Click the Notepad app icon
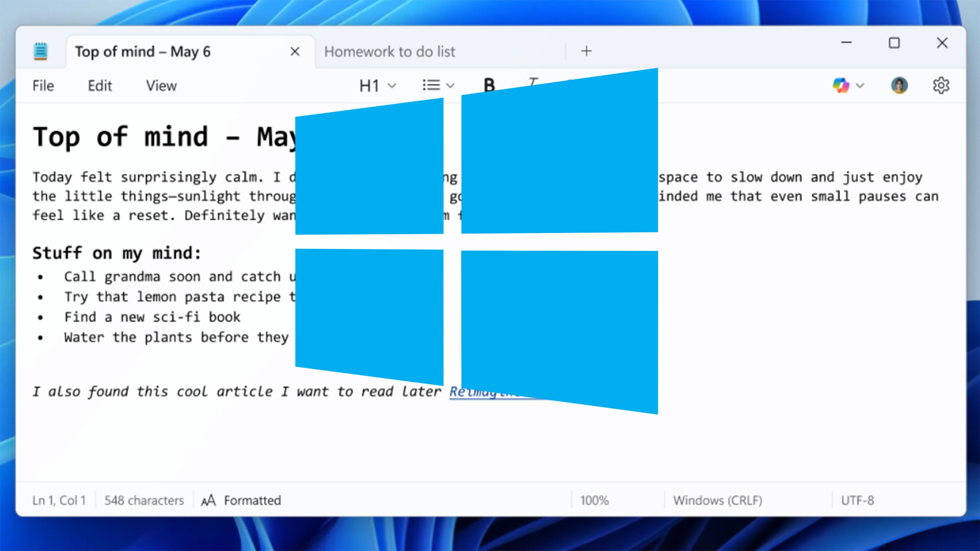This screenshot has height=551, width=980. [x=40, y=51]
